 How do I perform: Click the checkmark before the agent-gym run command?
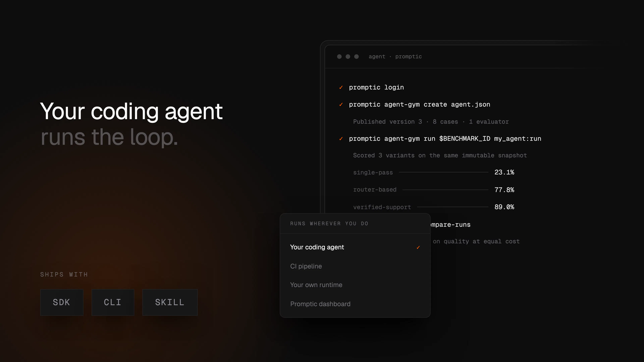click(x=341, y=139)
